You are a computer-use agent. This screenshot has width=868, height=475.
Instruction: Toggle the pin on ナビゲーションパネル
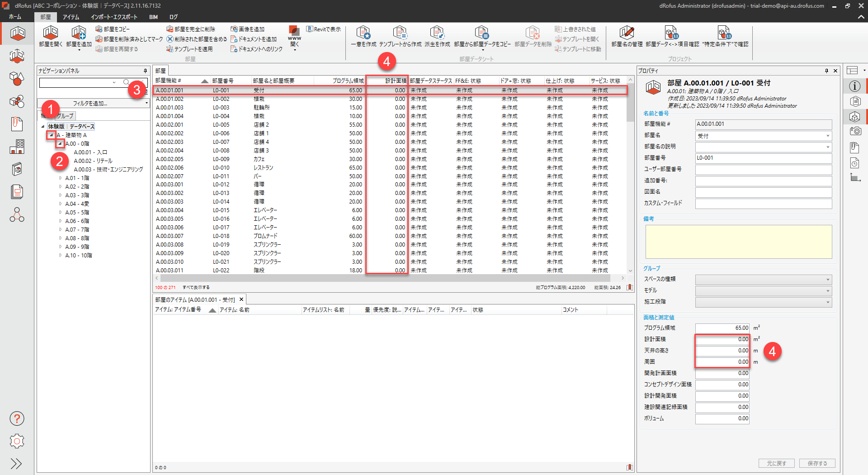(145, 71)
